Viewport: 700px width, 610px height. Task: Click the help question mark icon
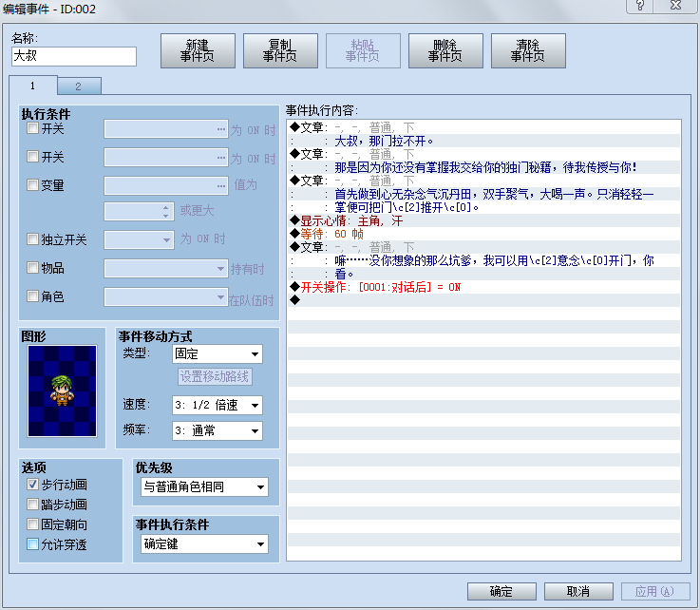(x=640, y=6)
